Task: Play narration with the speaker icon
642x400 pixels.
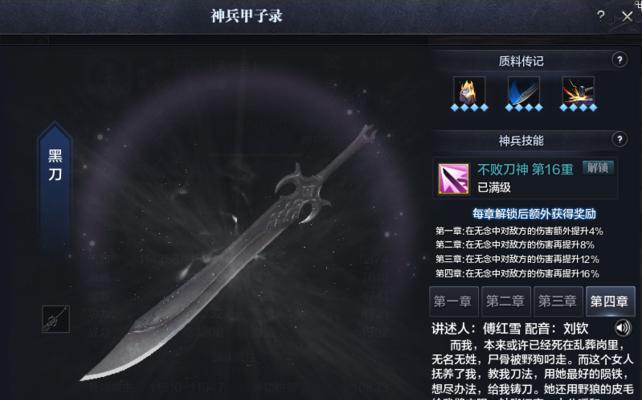Action: (623, 328)
